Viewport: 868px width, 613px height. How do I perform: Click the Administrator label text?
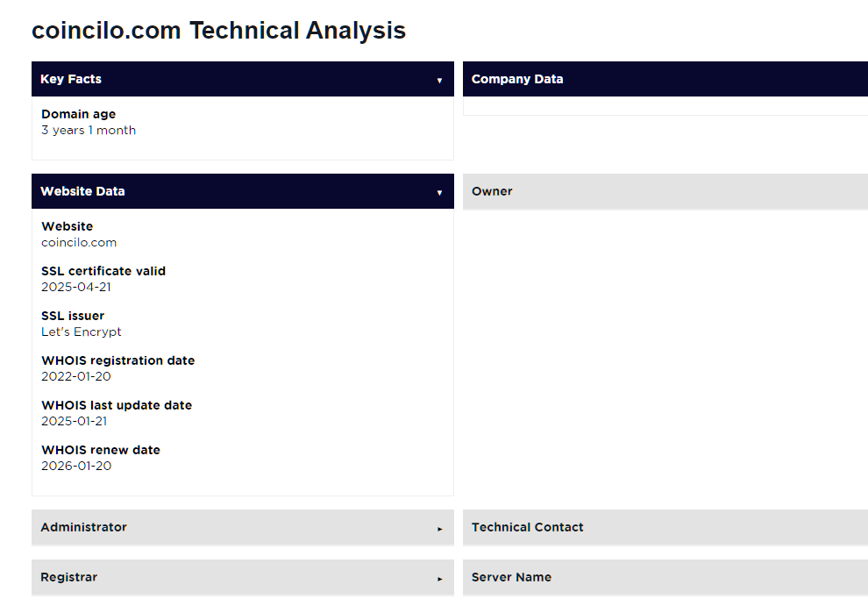83,527
